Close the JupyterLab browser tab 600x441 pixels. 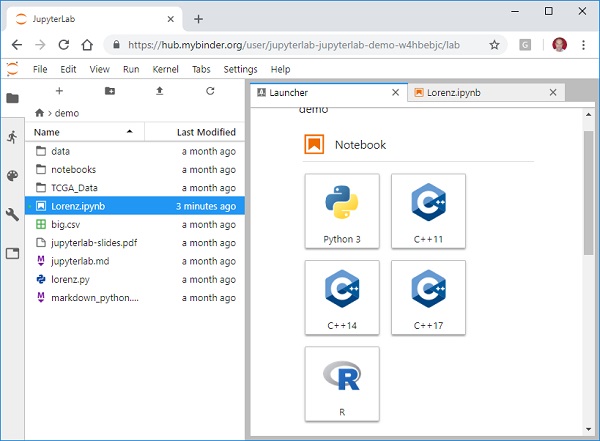click(171, 19)
